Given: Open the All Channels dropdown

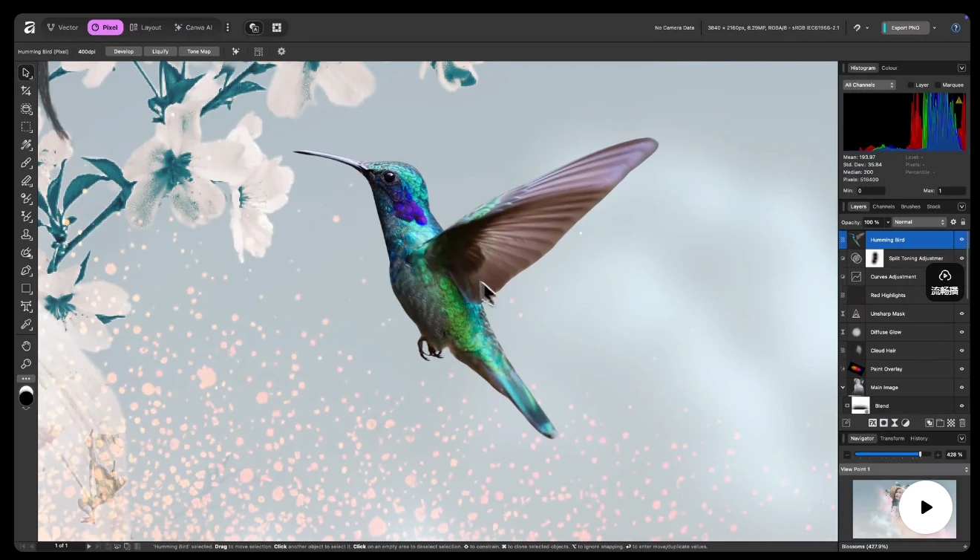Looking at the screenshot, I should (x=869, y=85).
